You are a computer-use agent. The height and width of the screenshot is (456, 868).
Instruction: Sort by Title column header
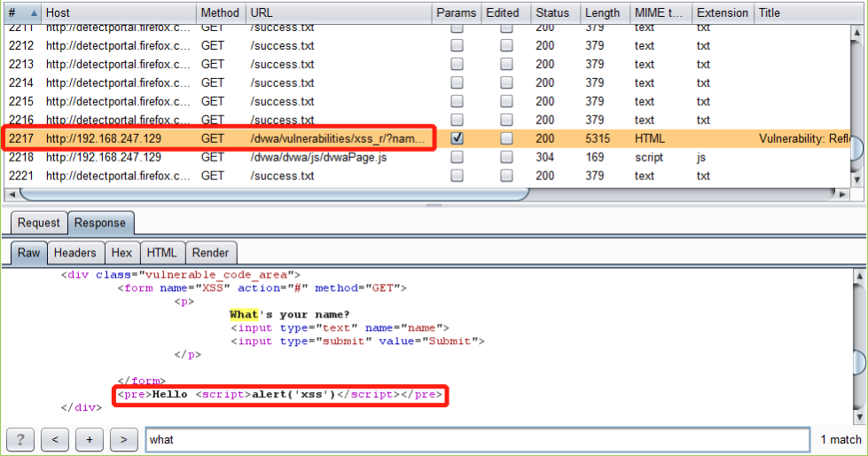pos(809,12)
